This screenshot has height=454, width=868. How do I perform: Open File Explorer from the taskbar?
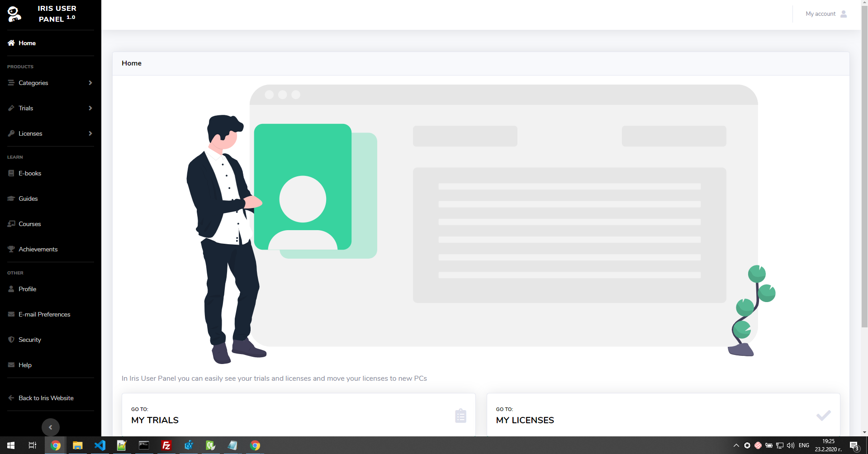coord(78,445)
